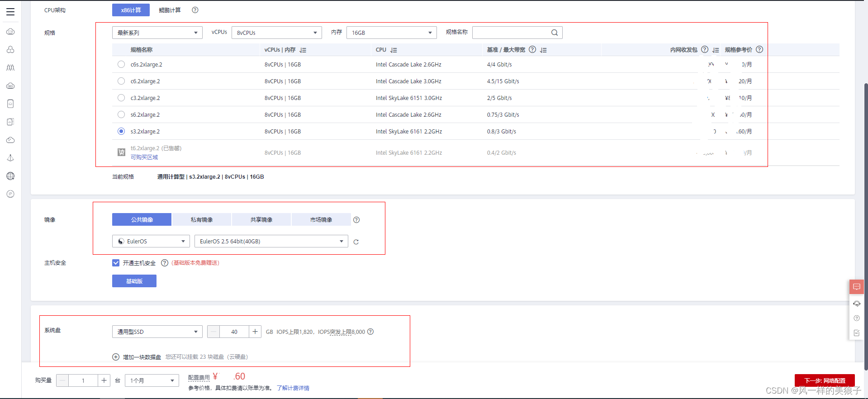
Task: Open the EulerOS image type dropdown
Action: [151, 241]
